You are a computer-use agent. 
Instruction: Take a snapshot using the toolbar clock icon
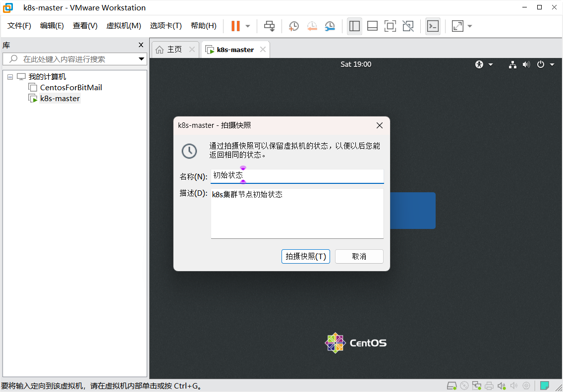pyautogui.click(x=294, y=26)
